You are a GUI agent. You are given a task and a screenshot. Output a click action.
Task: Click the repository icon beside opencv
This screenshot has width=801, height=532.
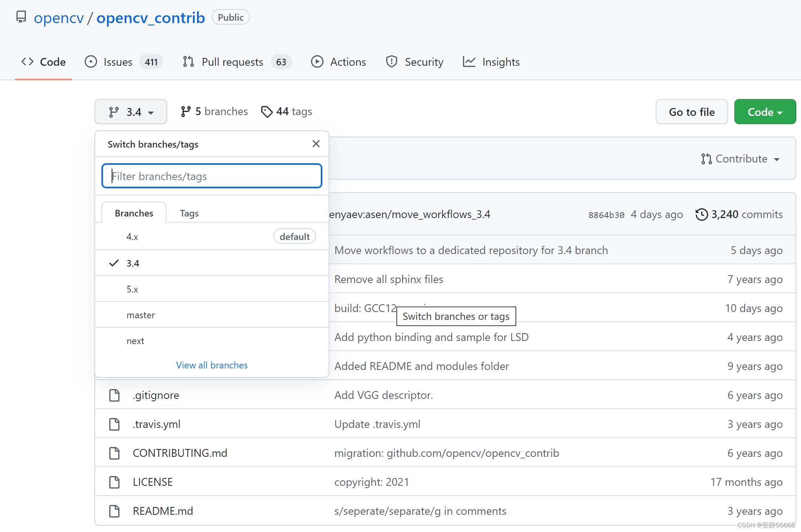21,17
